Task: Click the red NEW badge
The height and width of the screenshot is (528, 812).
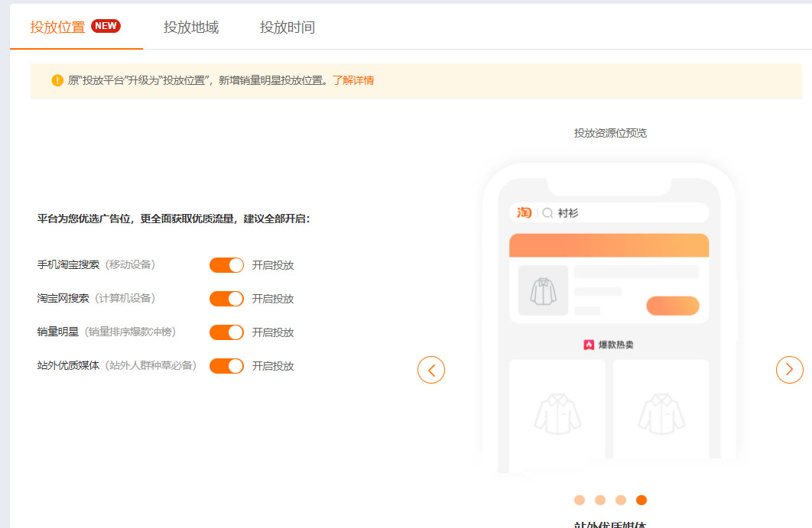Action: click(x=106, y=26)
